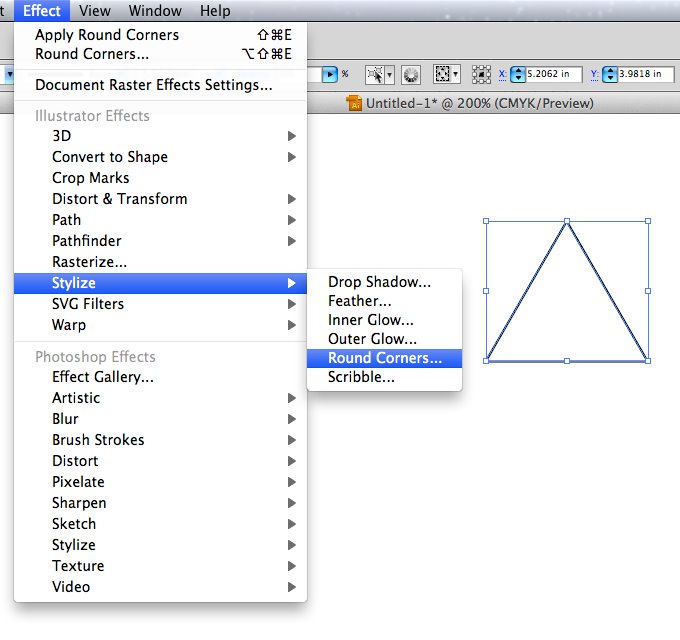Choose Scribble effect from submenu

pos(361,377)
